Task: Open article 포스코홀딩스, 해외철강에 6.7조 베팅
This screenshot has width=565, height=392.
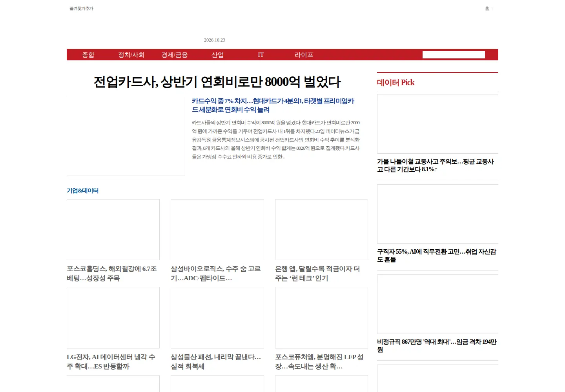Action: coord(112,274)
